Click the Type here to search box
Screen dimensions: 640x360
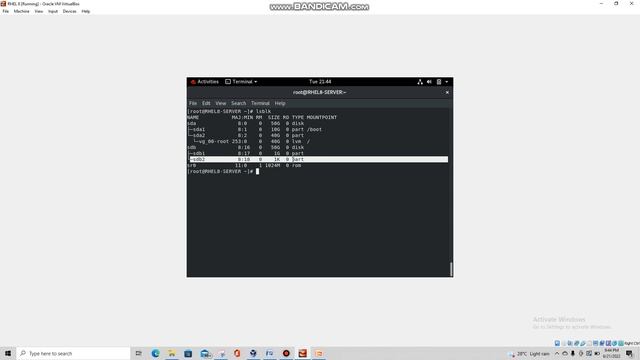point(73,353)
